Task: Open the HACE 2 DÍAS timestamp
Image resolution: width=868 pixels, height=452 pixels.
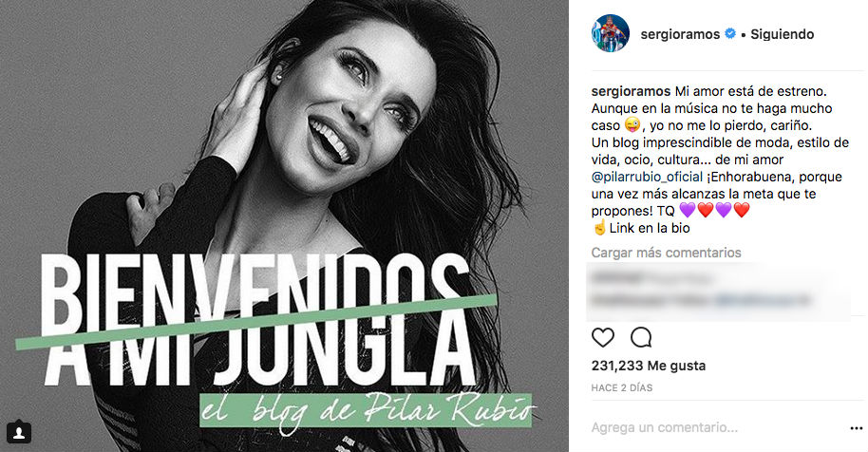Action: coord(622,387)
